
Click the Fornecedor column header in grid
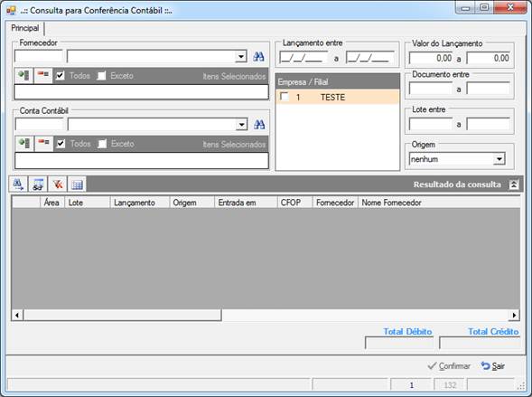pos(335,203)
